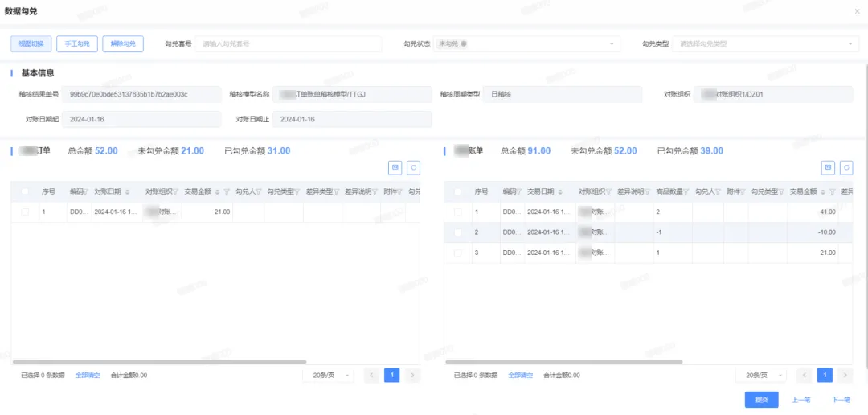Screen dimensions: 868x415
Task: Click the orders table horizontal scrollbar
Action: pos(159,362)
